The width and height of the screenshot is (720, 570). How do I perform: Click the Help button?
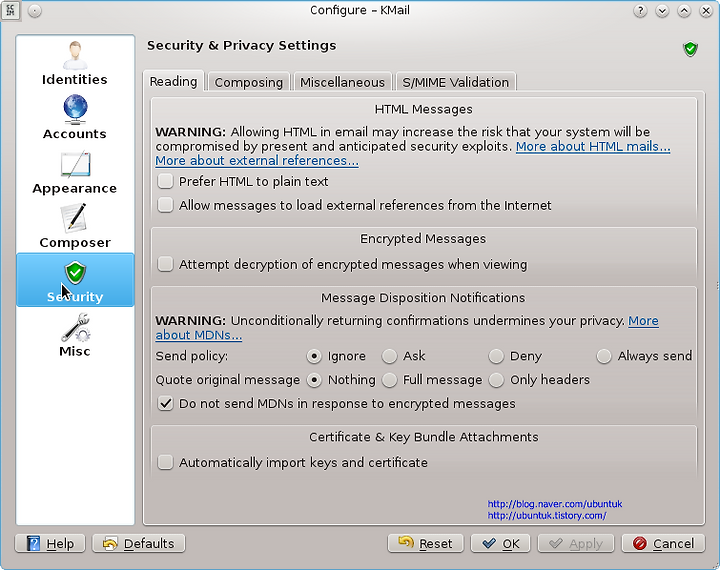pos(50,543)
